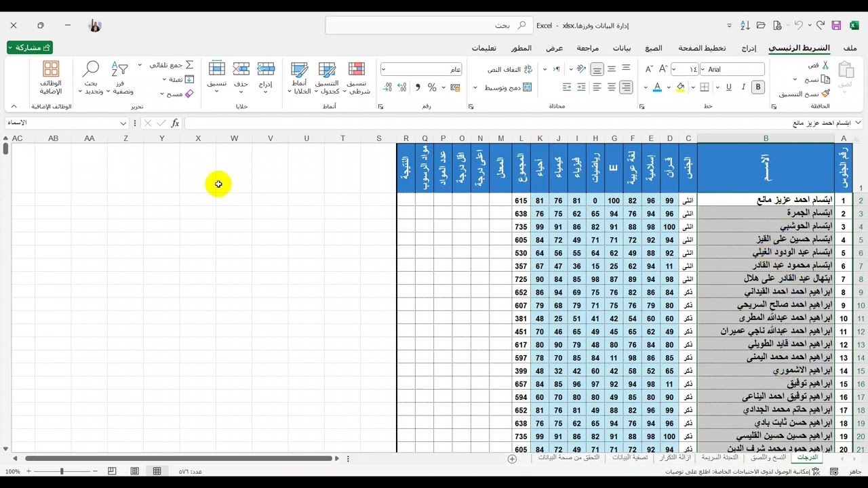Click the Share (مشاركة) button
Image resolution: width=868 pixels, height=488 pixels.
[x=30, y=47]
